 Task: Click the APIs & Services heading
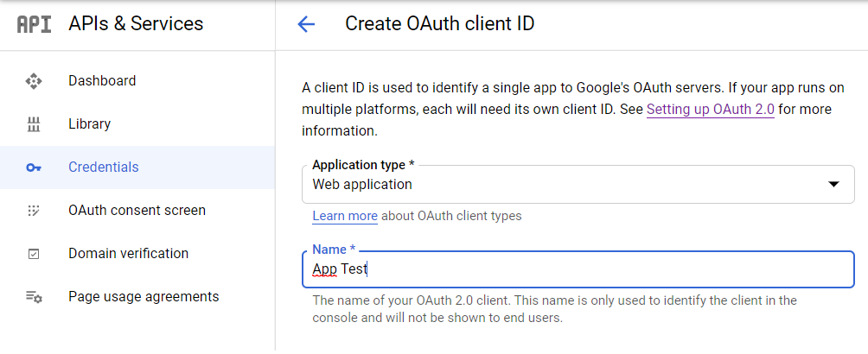pos(136,24)
